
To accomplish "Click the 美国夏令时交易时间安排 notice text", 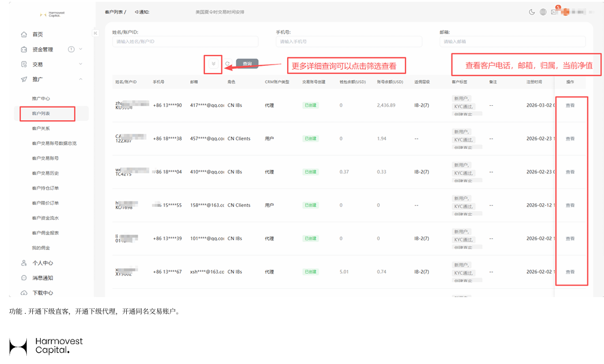I will (219, 12).
